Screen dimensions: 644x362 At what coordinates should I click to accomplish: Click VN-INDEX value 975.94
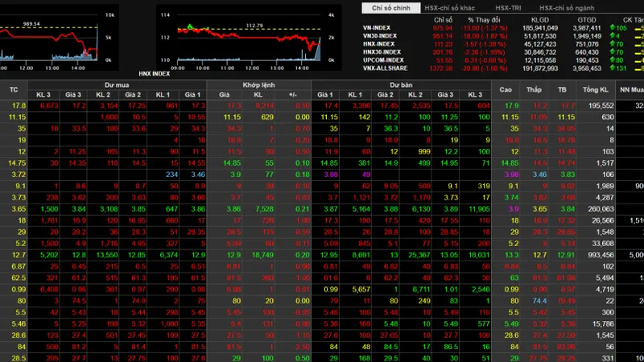tap(442, 28)
